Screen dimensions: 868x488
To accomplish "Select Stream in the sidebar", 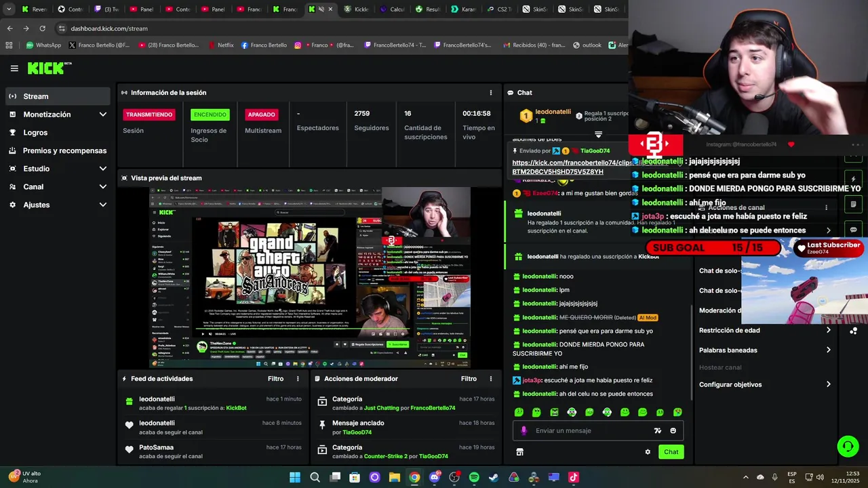I will pyautogui.click(x=58, y=96).
